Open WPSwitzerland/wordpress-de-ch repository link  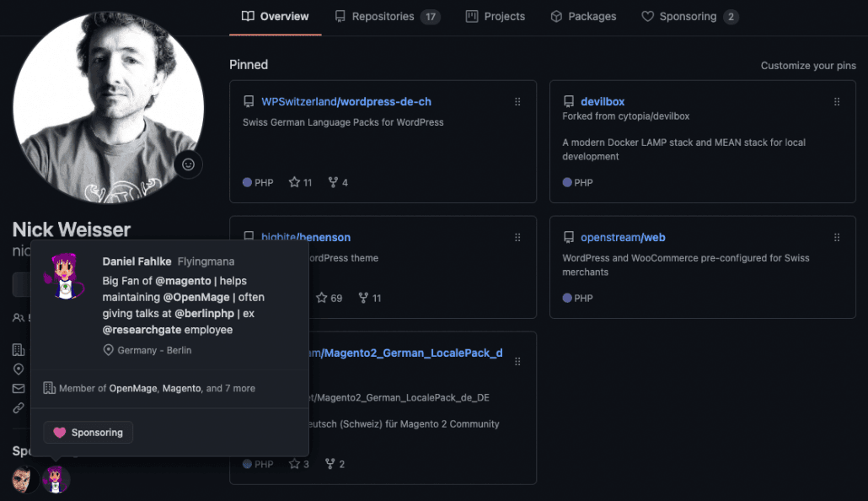[346, 102]
